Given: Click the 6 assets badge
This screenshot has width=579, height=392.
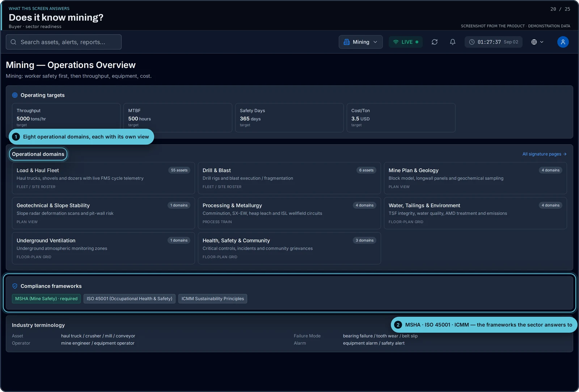Looking at the screenshot, I should click(x=366, y=170).
